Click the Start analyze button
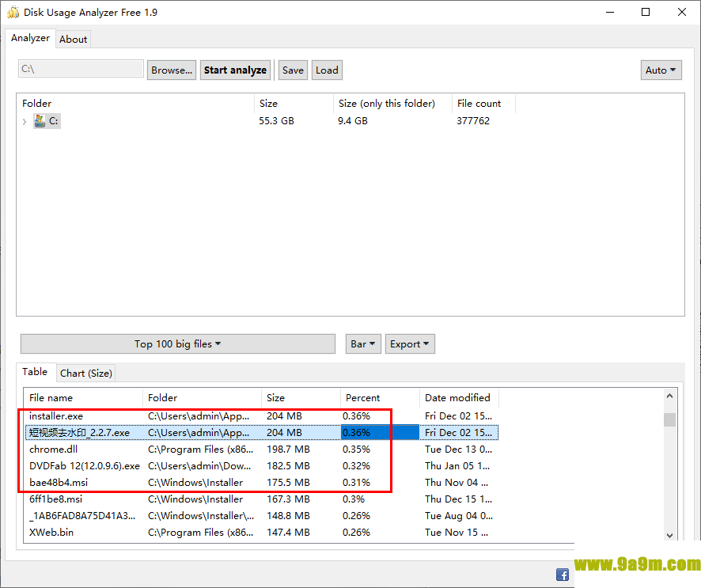 235,70
